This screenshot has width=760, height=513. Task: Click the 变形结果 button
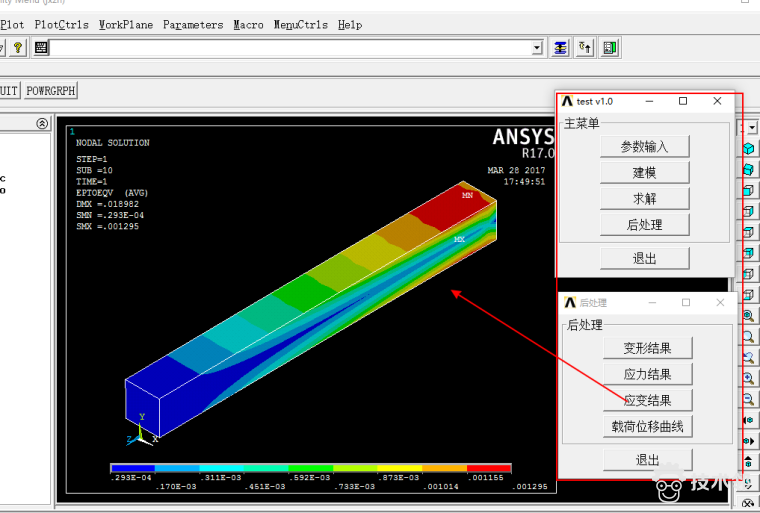click(648, 348)
